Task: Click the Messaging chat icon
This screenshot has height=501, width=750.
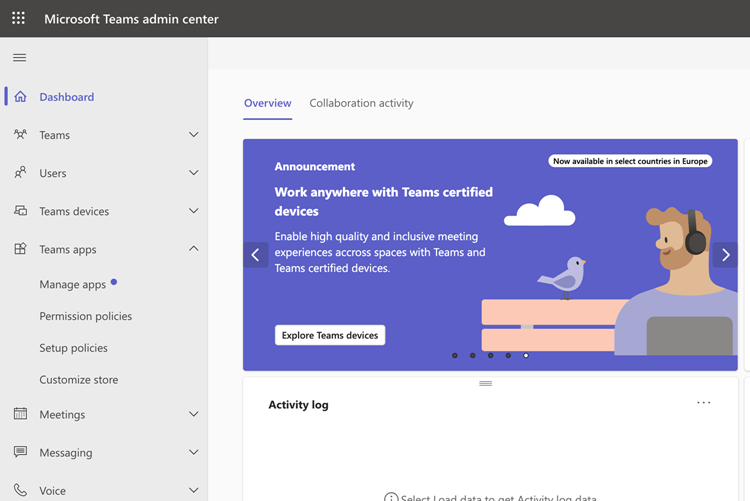Action: [x=20, y=452]
